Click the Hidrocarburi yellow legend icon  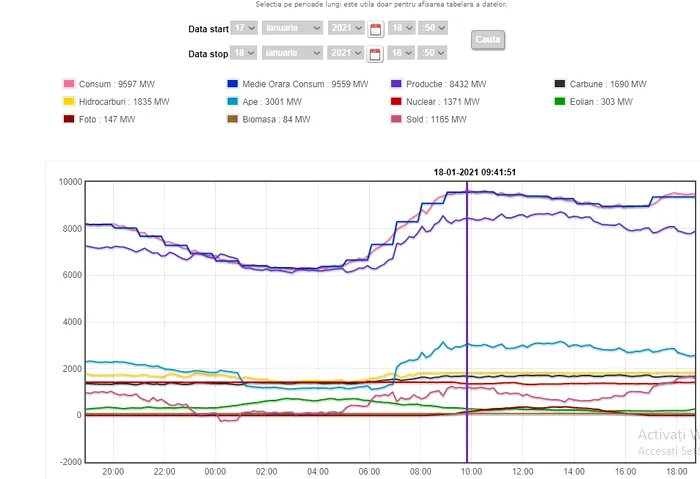(x=70, y=102)
